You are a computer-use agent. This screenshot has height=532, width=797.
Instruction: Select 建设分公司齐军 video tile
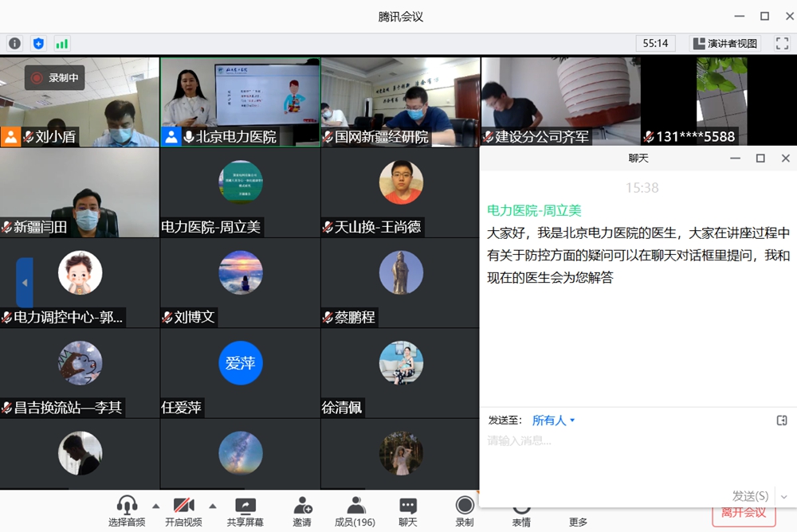pyautogui.click(x=560, y=101)
